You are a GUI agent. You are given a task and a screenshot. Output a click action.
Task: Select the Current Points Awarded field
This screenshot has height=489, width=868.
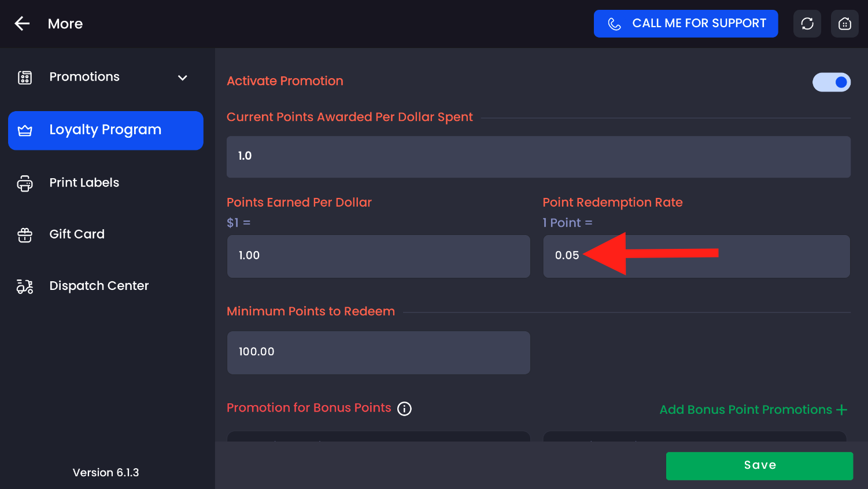[538, 157]
